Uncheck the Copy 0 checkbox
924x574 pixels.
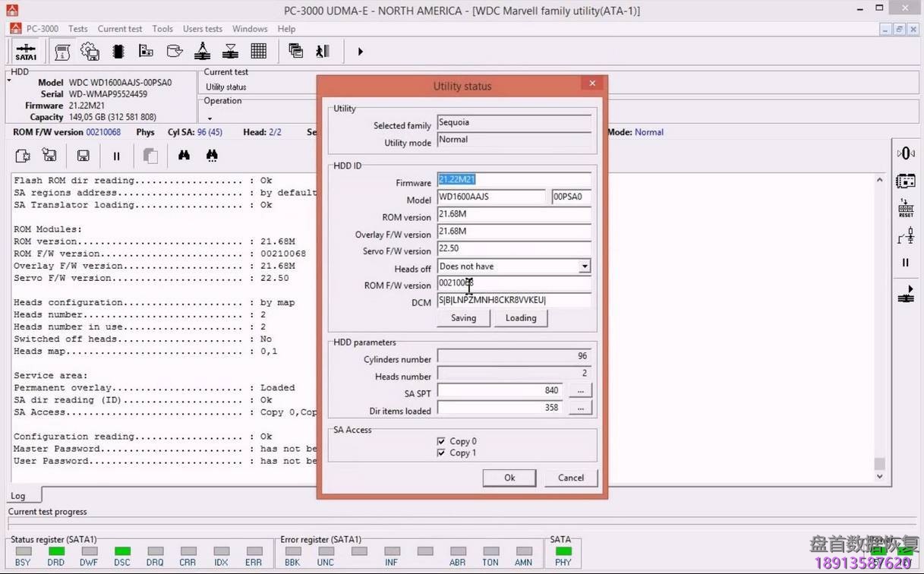[x=441, y=441]
